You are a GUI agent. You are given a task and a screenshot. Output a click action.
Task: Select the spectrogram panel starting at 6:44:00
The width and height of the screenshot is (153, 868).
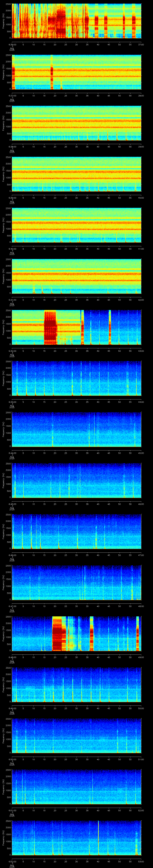click(x=76, y=429)
